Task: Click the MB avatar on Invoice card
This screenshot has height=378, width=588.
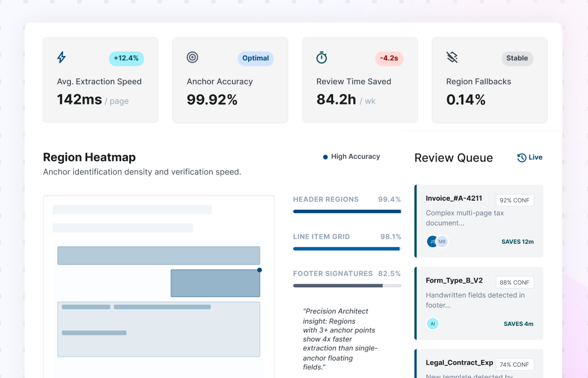Action: [x=442, y=242]
